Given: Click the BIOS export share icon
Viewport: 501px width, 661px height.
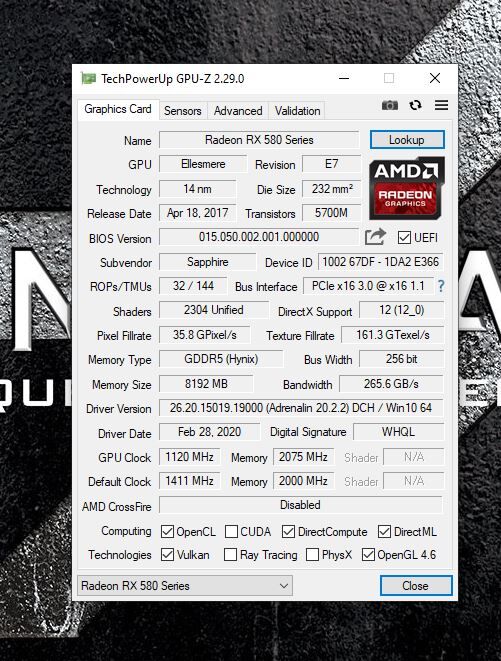Looking at the screenshot, I should point(375,237).
